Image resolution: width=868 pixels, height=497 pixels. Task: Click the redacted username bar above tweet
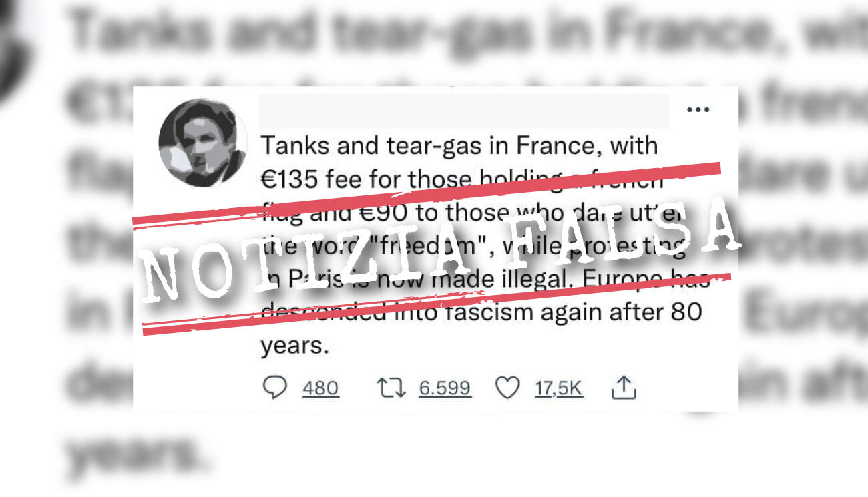[x=463, y=111]
